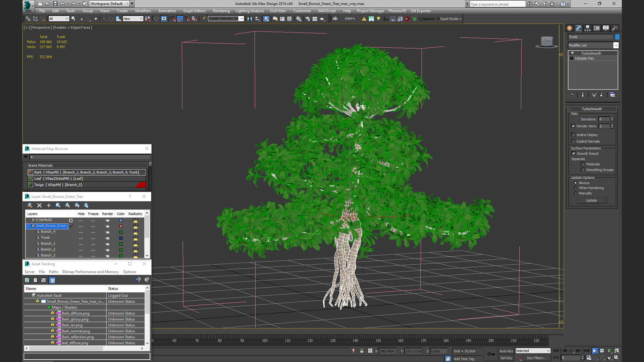Click the table view icon in Asset Tracking
The width and height of the screenshot is (644, 362).
[52, 280]
